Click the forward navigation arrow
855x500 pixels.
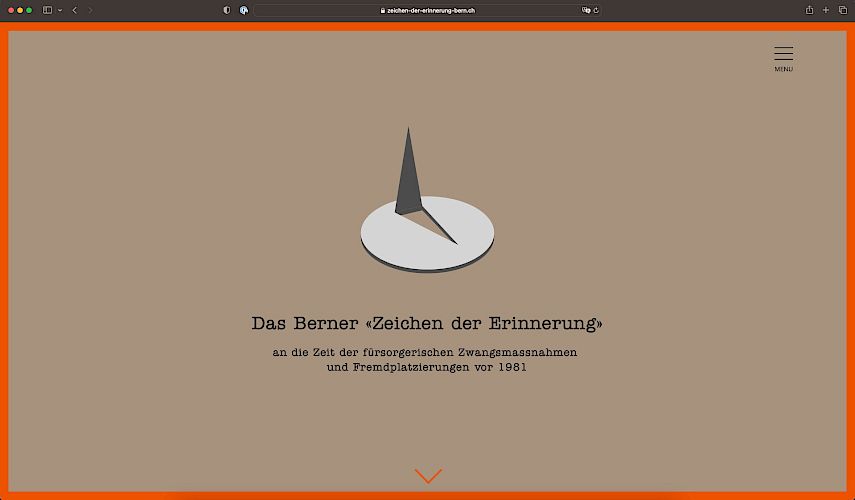click(x=90, y=10)
